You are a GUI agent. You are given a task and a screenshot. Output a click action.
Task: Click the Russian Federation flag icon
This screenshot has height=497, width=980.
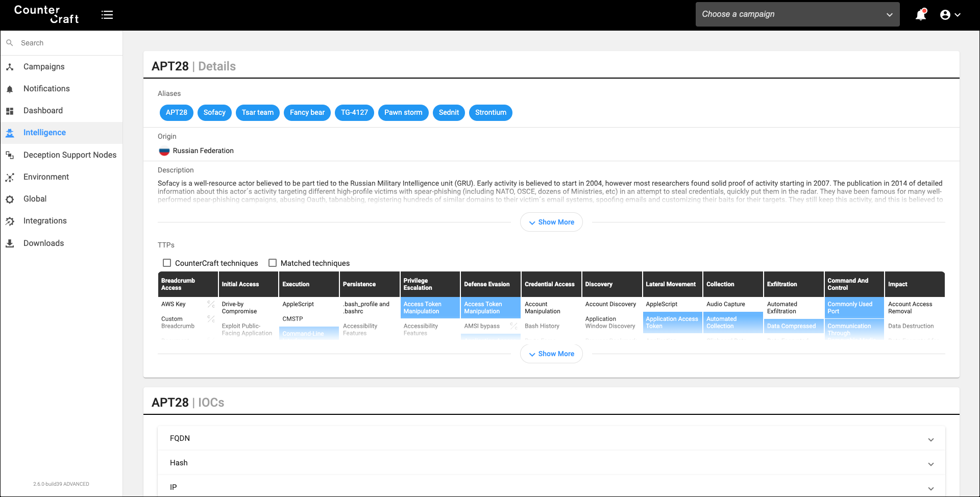164,151
